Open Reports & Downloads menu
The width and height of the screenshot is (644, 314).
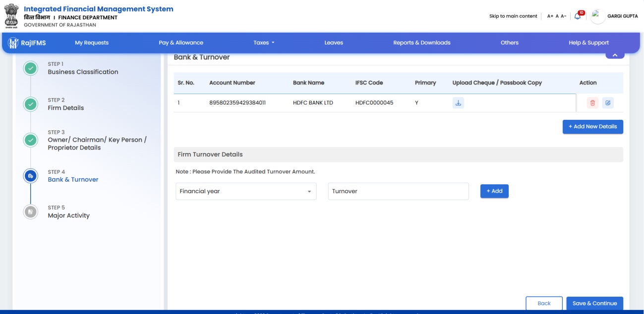(x=422, y=43)
